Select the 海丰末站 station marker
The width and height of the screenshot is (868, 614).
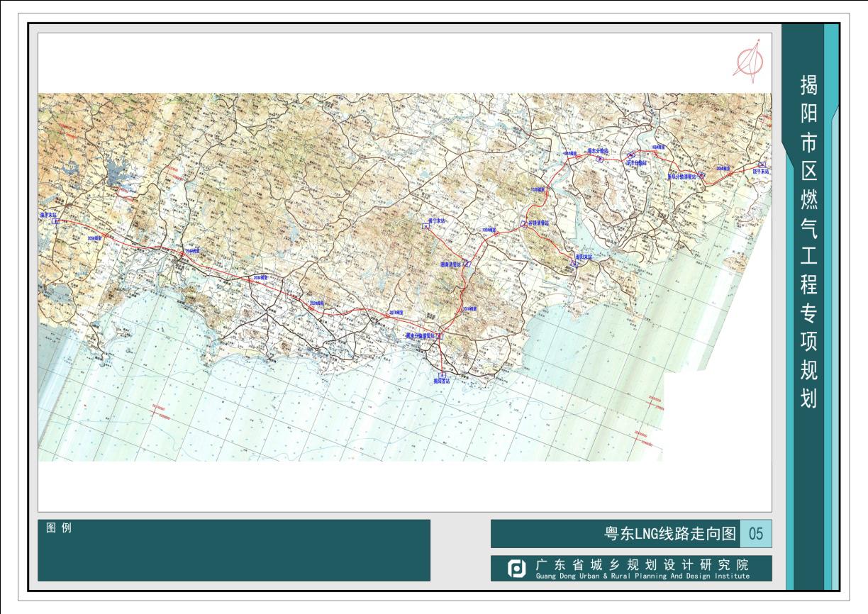[x=55, y=221]
